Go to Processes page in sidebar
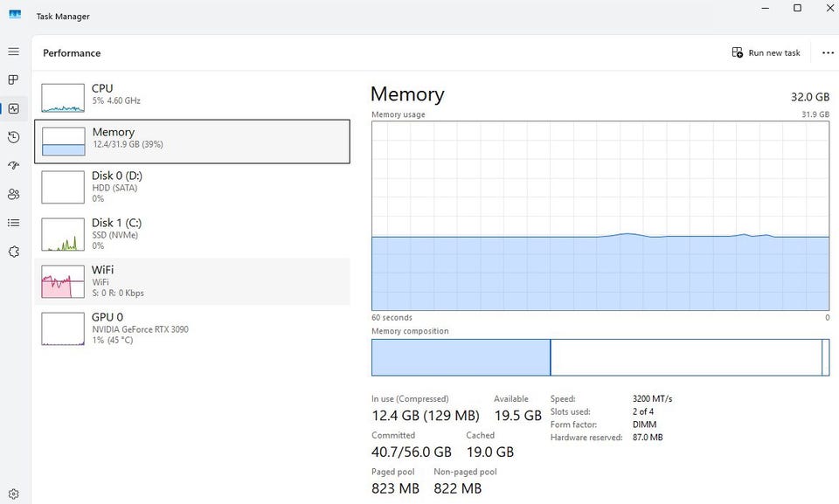Screen dimensions: 839x504 coord(13,79)
